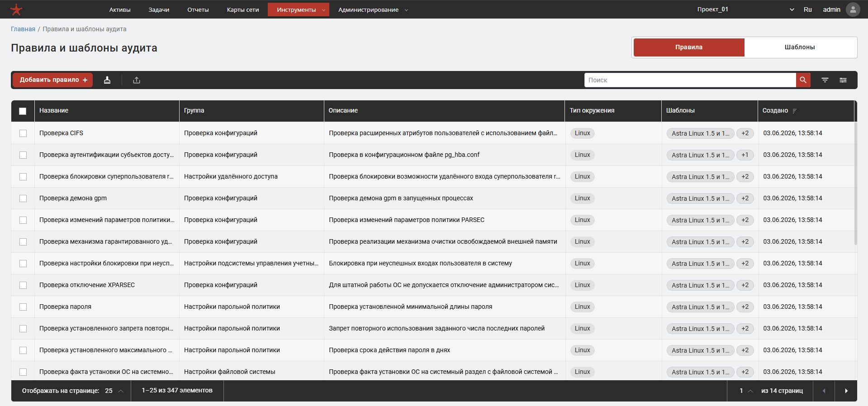Image resolution: width=868 pixels, height=406 pixels.
Task: Open the import rules icon in toolbar
Action: (107, 80)
